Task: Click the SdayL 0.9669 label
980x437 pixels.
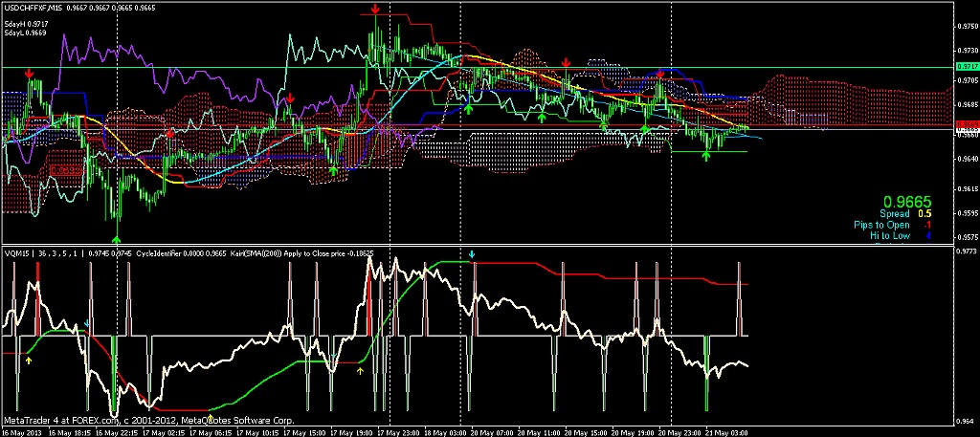Action: click(25, 32)
